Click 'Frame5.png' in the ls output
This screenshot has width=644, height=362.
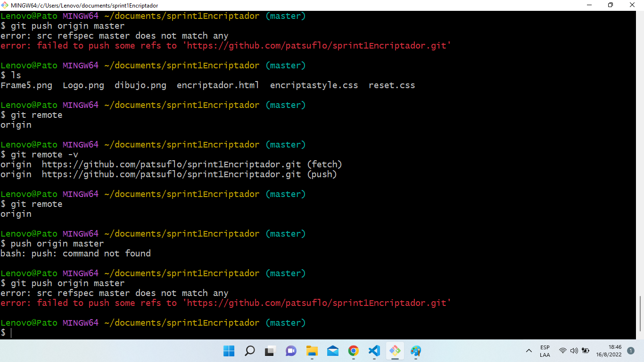point(26,85)
